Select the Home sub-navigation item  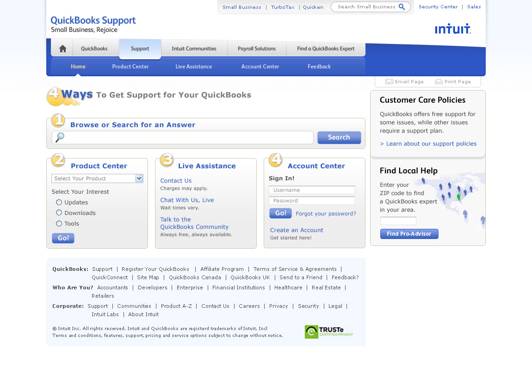pos(78,67)
